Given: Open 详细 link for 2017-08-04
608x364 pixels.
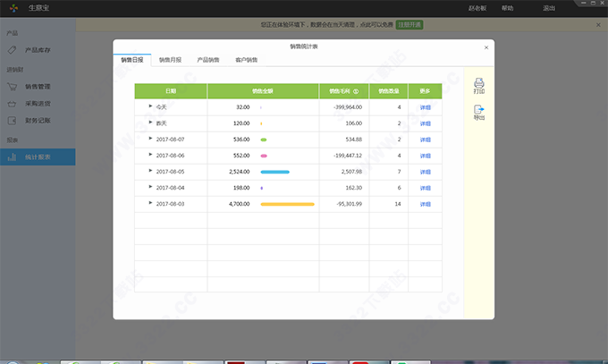Looking at the screenshot, I should point(426,188).
